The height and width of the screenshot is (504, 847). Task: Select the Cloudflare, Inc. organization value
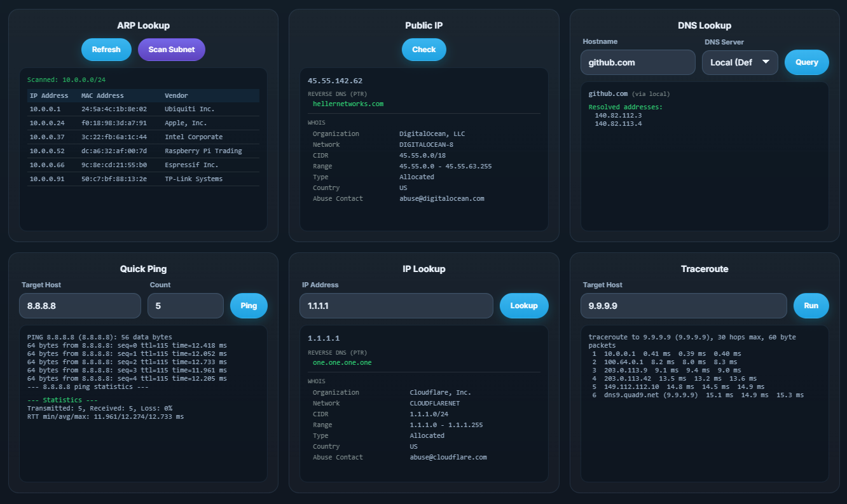[441, 393]
